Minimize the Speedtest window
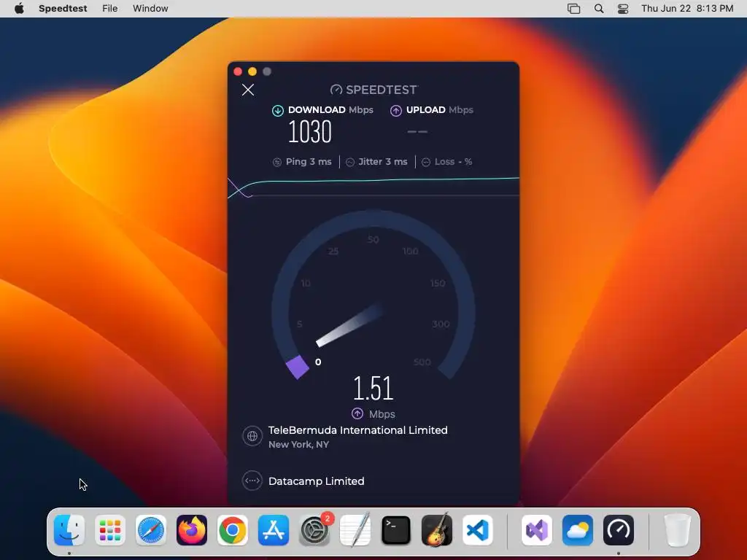Image resolution: width=747 pixels, height=560 pixels. (252, 71)
